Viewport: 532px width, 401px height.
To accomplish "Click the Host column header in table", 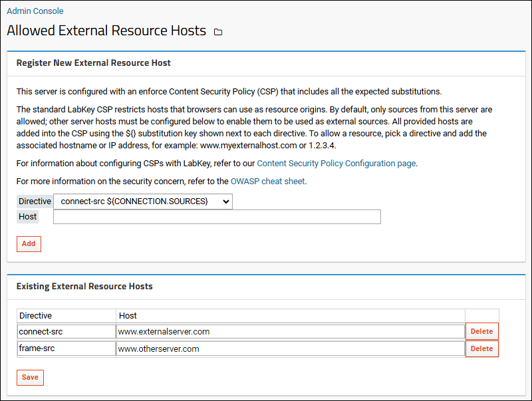I will (128, 315).
